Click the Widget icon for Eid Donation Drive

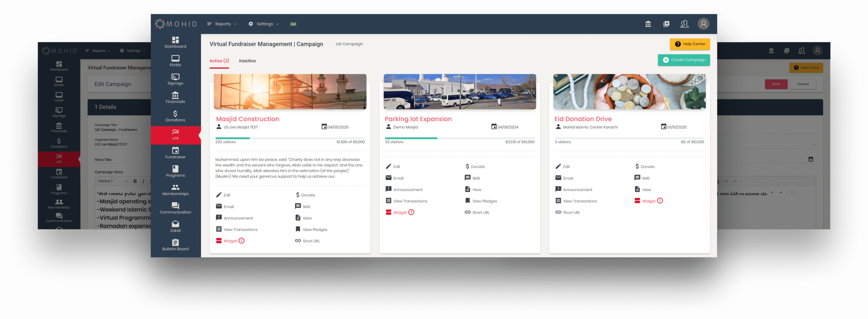637,201
